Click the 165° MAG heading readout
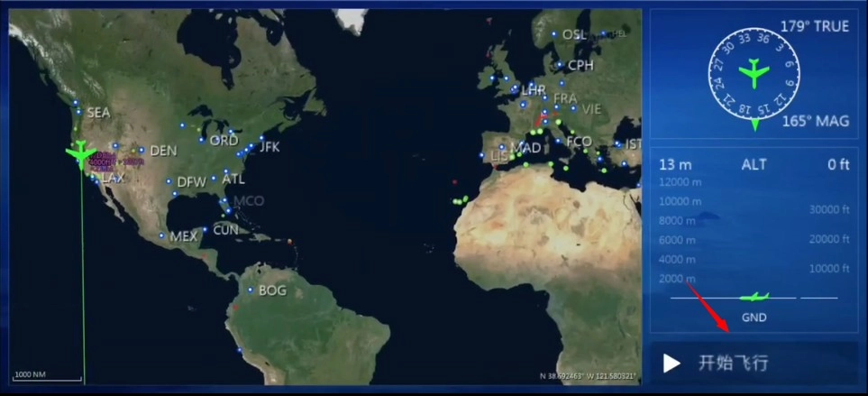Viewport: 868px width, 396px height. point(815,121)
